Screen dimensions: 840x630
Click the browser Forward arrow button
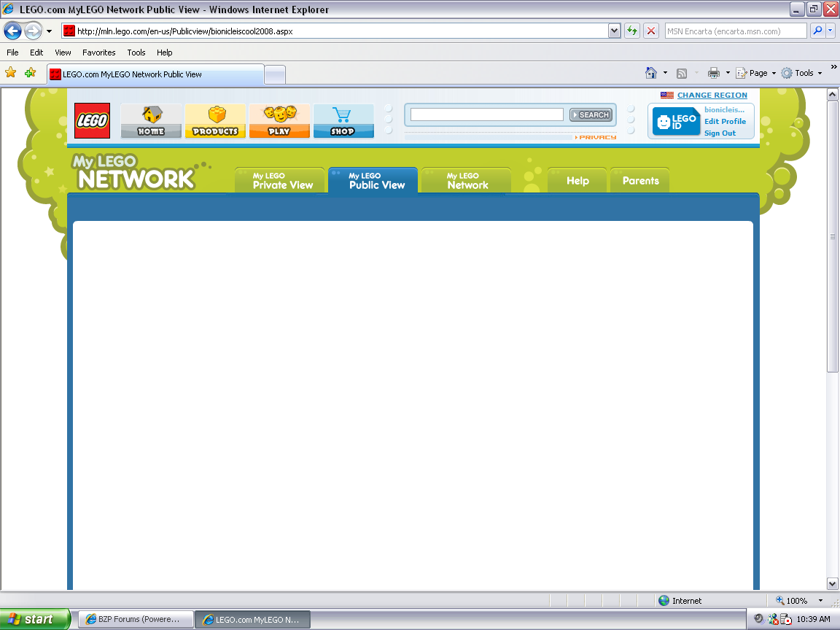click(x=34, y=31)
